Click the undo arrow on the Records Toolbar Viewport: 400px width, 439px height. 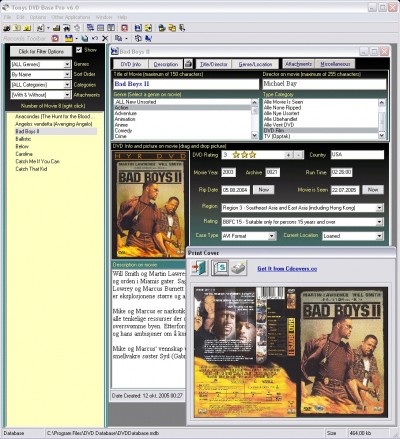(95, 38)
